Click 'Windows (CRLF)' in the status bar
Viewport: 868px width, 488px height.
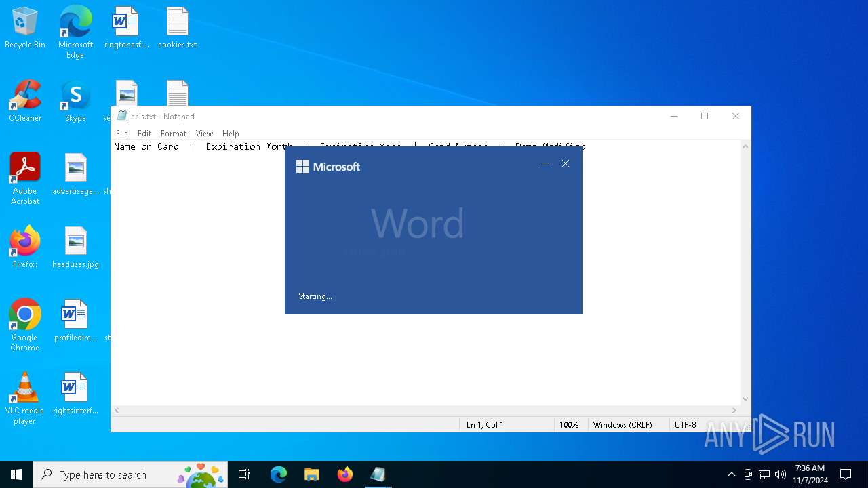tap(623, 425)
